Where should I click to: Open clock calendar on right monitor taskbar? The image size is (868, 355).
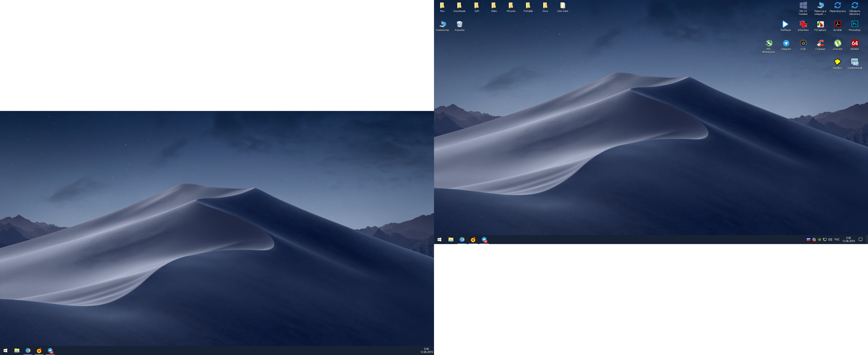tap(849, 240)
